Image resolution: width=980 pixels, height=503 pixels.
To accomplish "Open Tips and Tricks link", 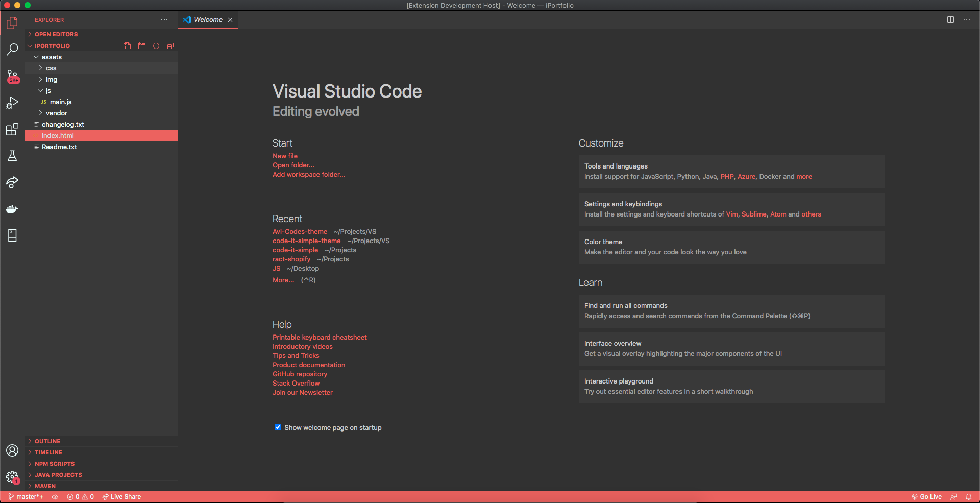I will (296, 356).
